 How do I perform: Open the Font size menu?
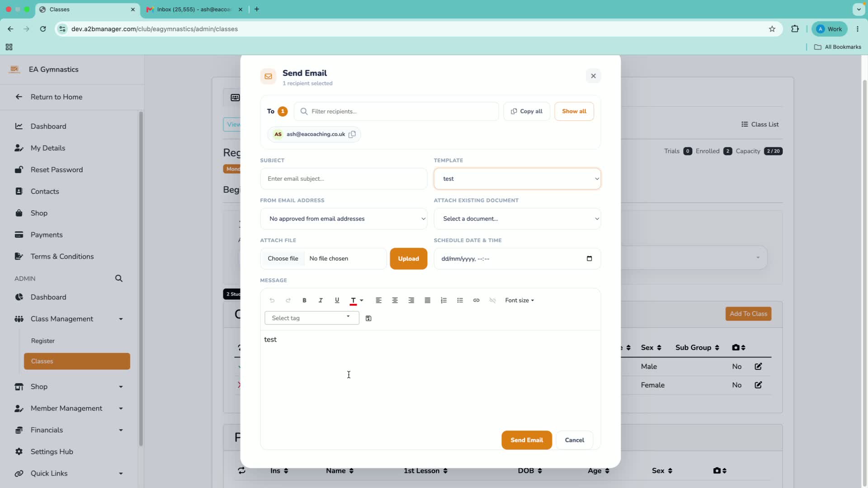click(x=519, y=300)
